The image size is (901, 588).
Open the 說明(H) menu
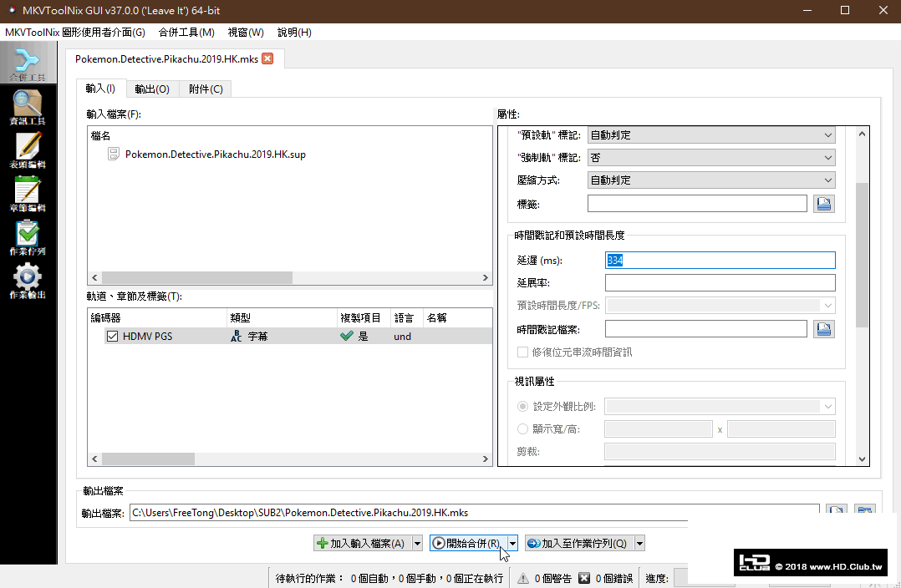294,32
